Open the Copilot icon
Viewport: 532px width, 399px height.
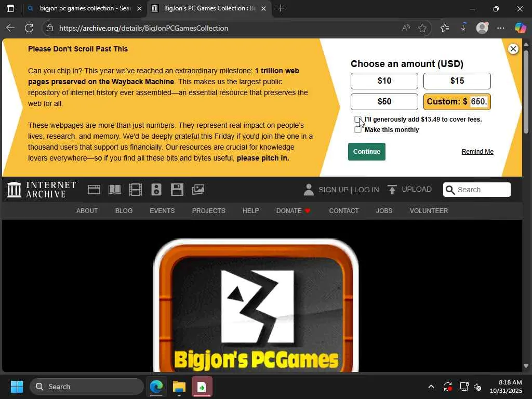coord(520,28)
